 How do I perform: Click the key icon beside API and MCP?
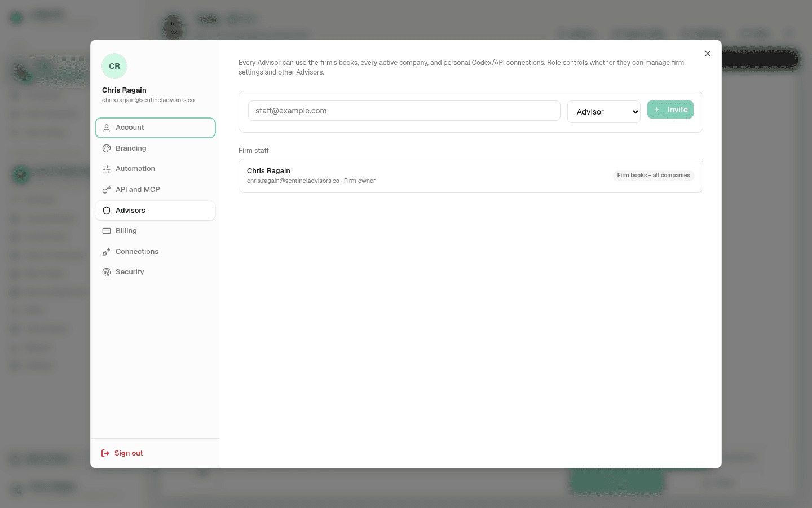(x=107, y=190)
